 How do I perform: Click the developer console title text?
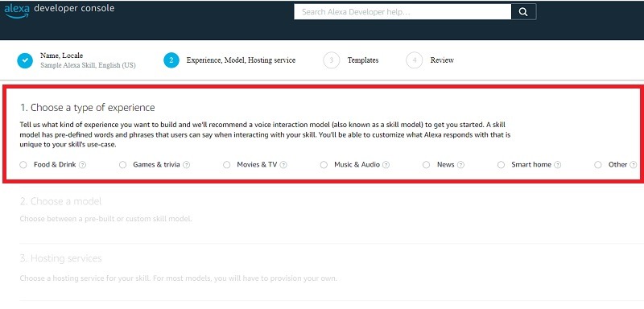(x=74, y=8)
